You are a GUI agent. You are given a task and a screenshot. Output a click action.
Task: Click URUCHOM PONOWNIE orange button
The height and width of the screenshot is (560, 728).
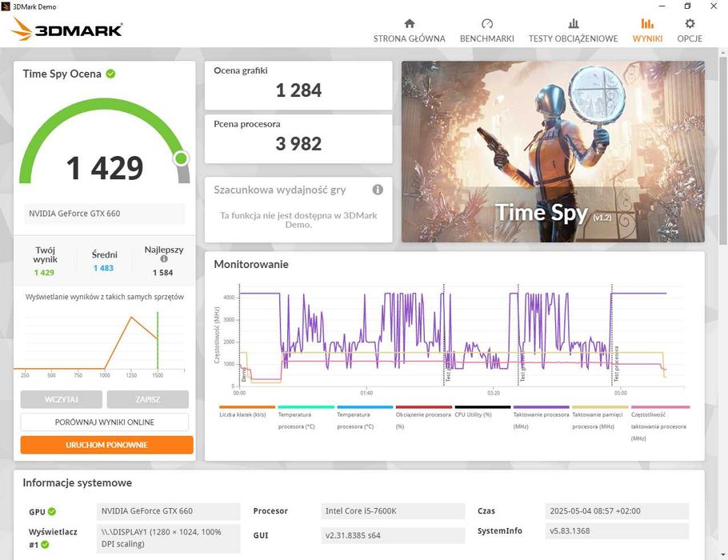[106, 445]
